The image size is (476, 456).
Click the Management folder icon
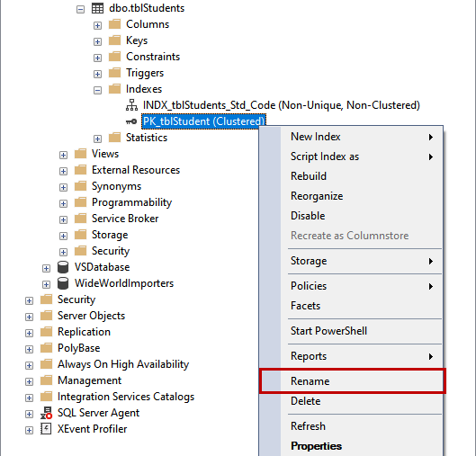(46, 380)
